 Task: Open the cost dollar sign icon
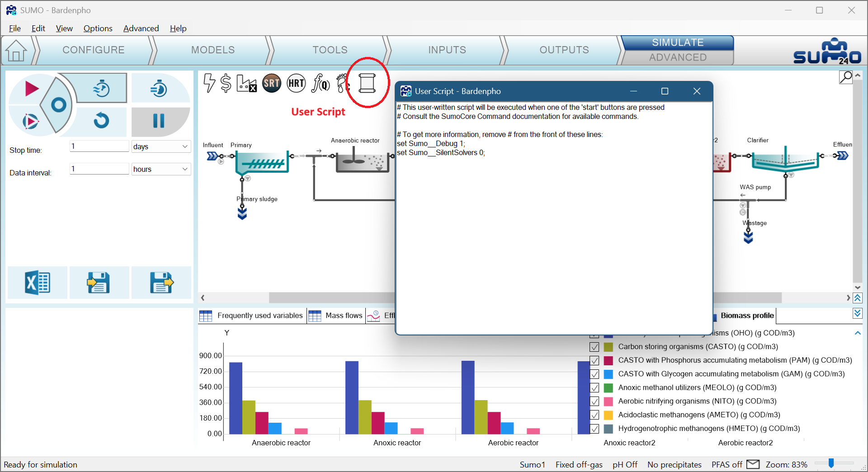tap(226, 83)
